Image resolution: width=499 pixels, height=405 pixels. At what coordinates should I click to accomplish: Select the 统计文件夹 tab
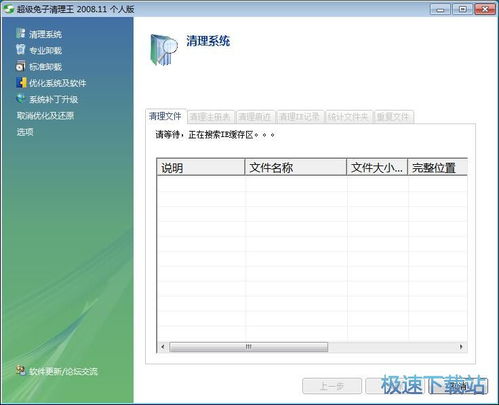click(348, 117)
